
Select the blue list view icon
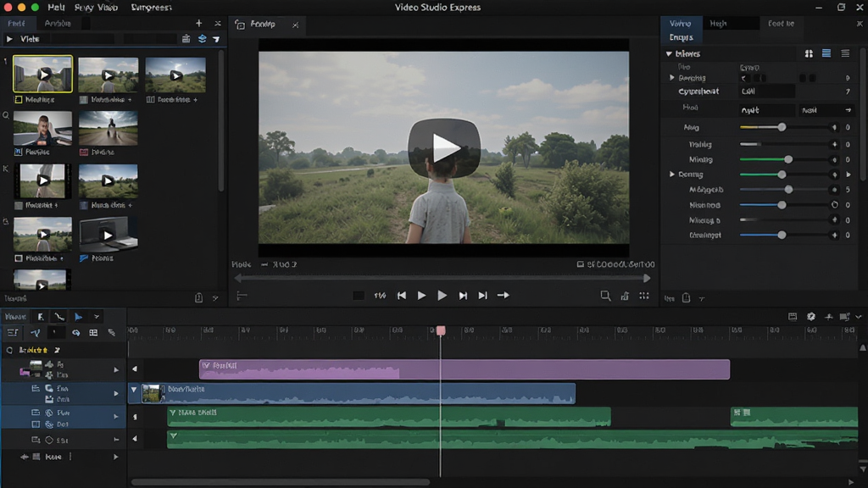[x=826, y=53]
